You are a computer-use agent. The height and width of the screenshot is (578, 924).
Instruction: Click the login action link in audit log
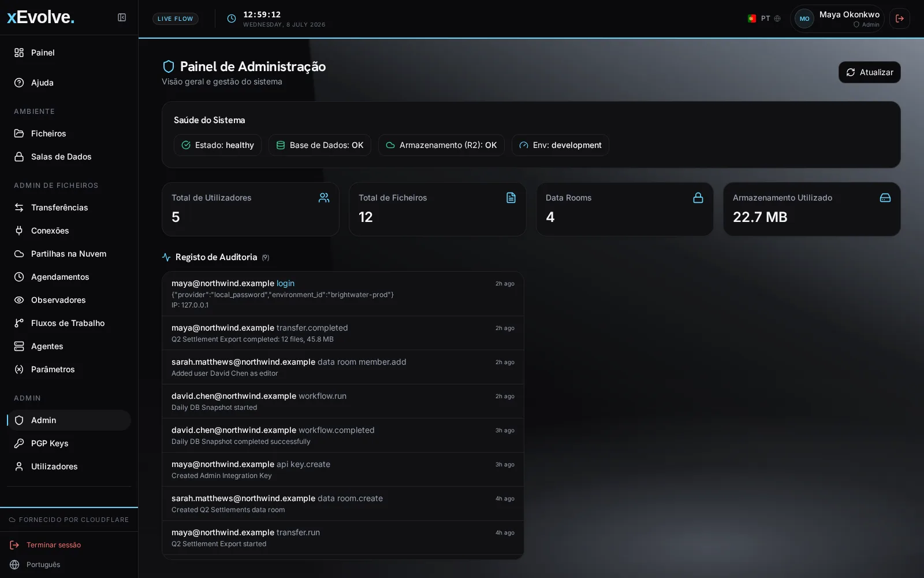285,283
